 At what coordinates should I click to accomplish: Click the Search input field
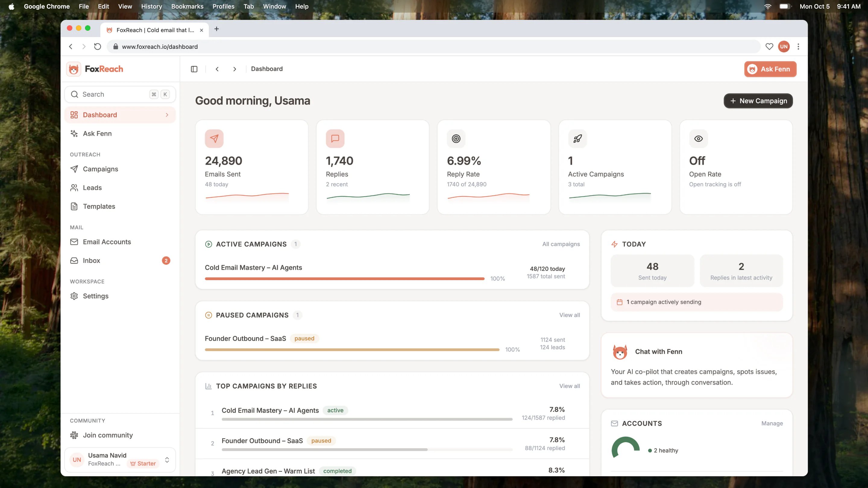pyautogui.click(x=120, y=94)
